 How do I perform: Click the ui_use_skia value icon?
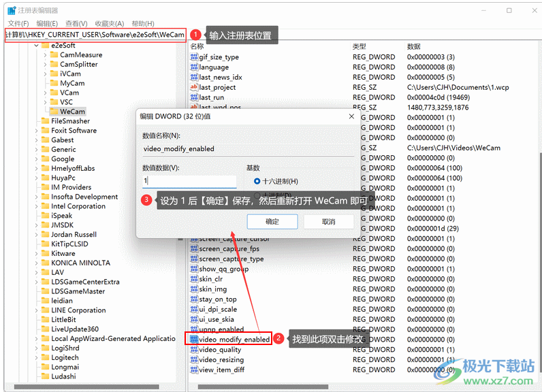click(x=194, y=319)
